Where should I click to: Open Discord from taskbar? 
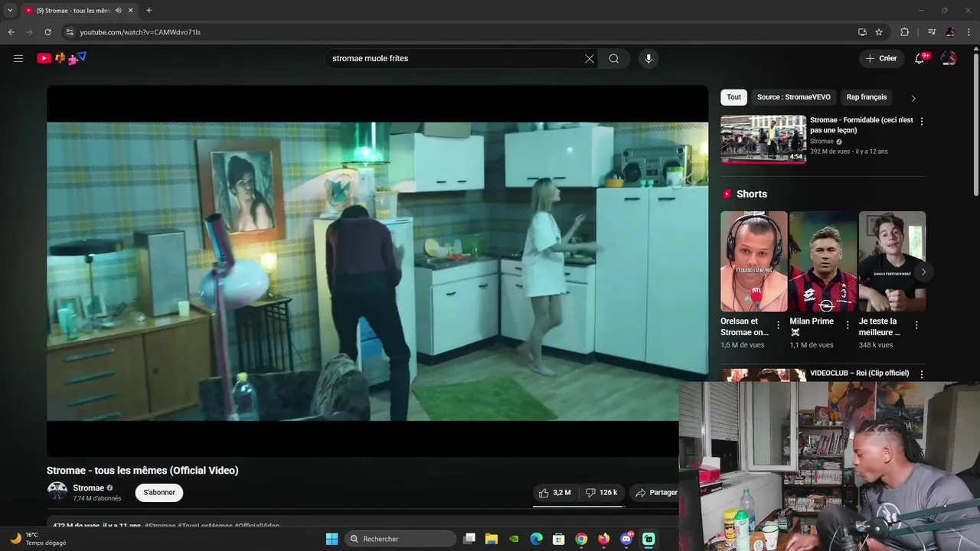tap(626, 539)
